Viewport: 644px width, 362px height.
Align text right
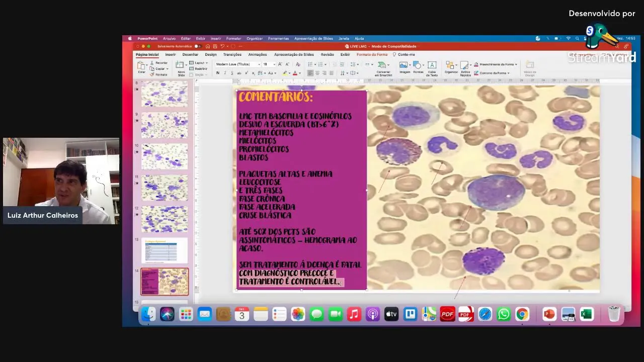325,73
